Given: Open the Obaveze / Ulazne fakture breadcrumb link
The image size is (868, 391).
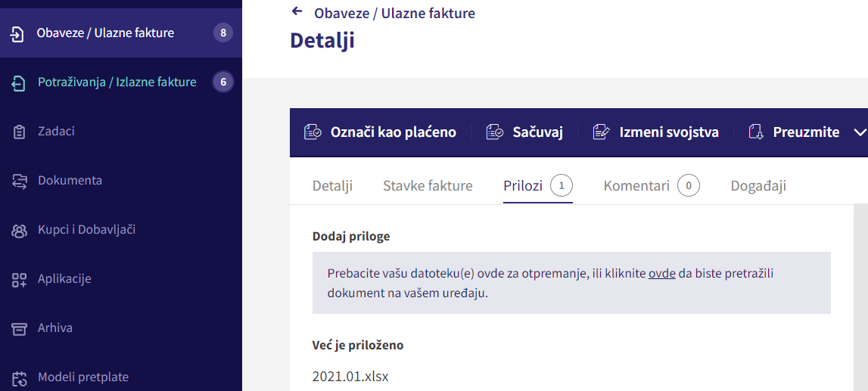Looking at the screenshot, I should (394, 13).
